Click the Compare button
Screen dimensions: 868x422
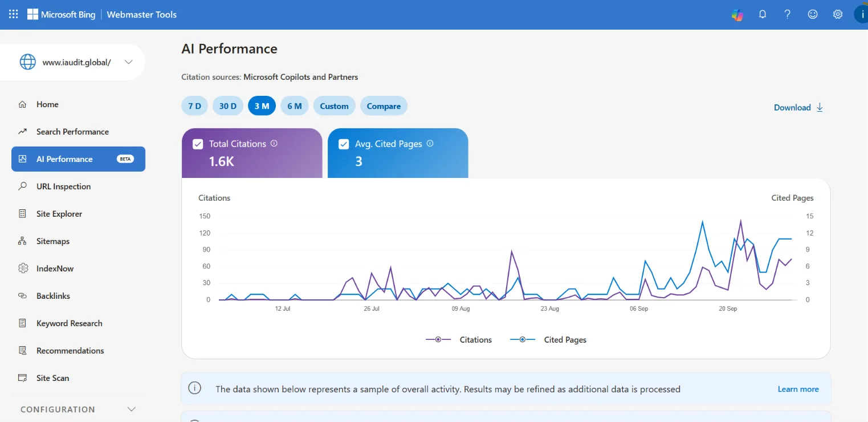[x=384, y=106]
